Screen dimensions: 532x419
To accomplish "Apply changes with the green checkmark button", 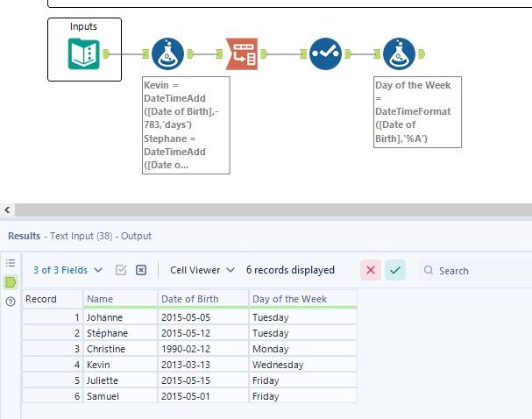I will [x=395, y=270].
